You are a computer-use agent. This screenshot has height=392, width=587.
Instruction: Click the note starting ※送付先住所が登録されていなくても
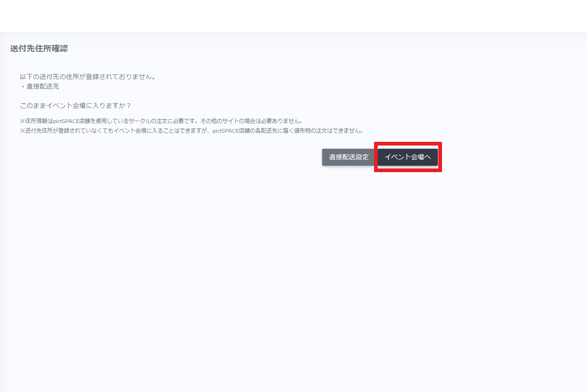(x=192, y=131)
